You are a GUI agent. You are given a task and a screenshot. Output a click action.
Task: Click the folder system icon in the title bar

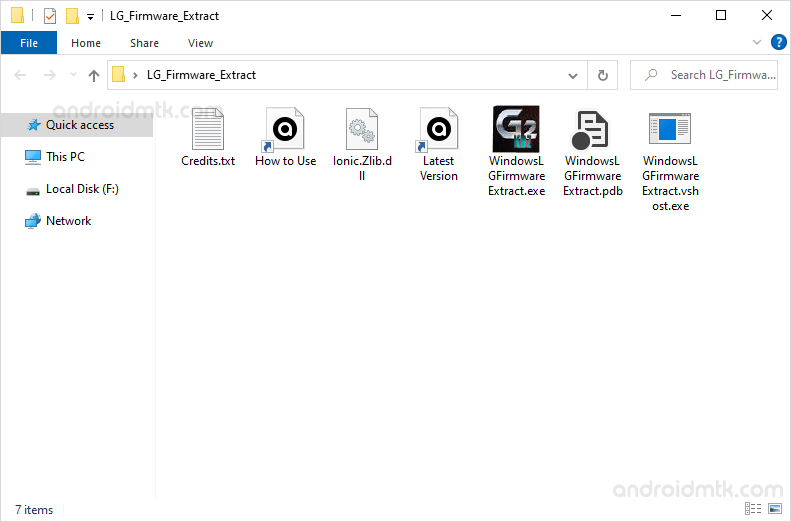pyautogui.click(x=18, y=16)
